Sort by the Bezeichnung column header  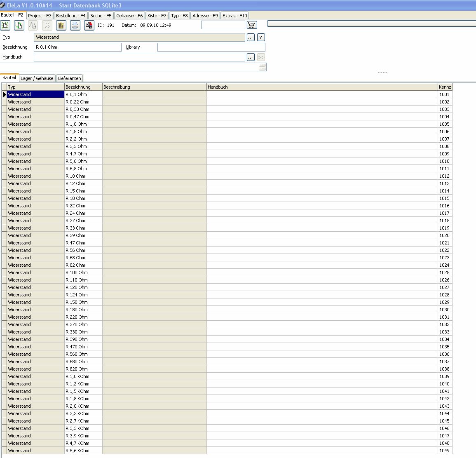84,87
